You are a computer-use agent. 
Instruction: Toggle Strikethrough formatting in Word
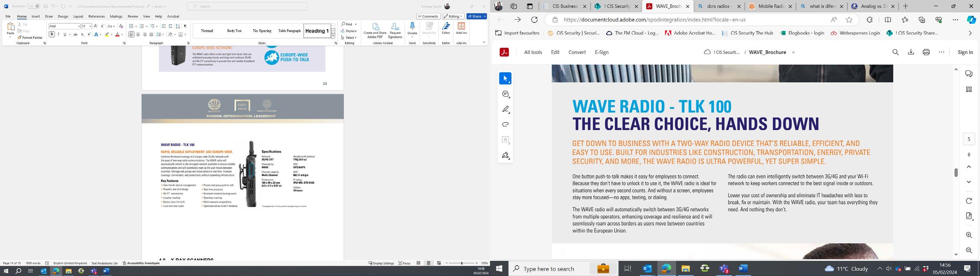pyautogui.click(x=75, y=34)
